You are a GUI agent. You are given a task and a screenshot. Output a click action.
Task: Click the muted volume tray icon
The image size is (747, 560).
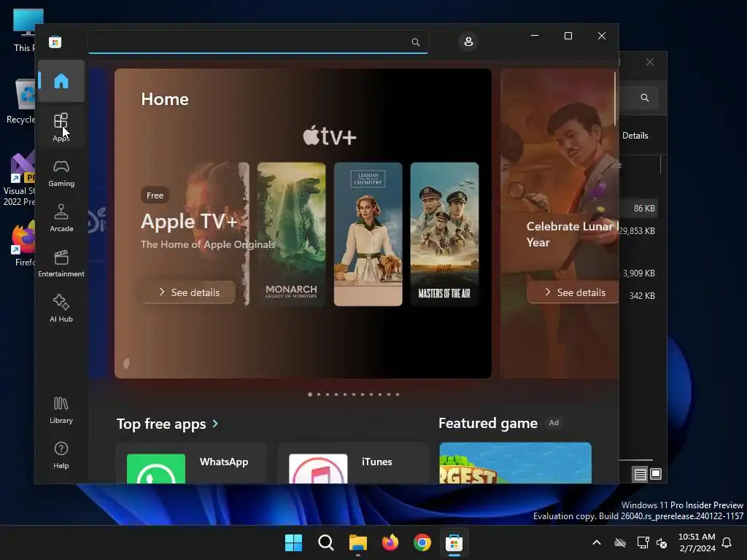[x=662, y=542]
